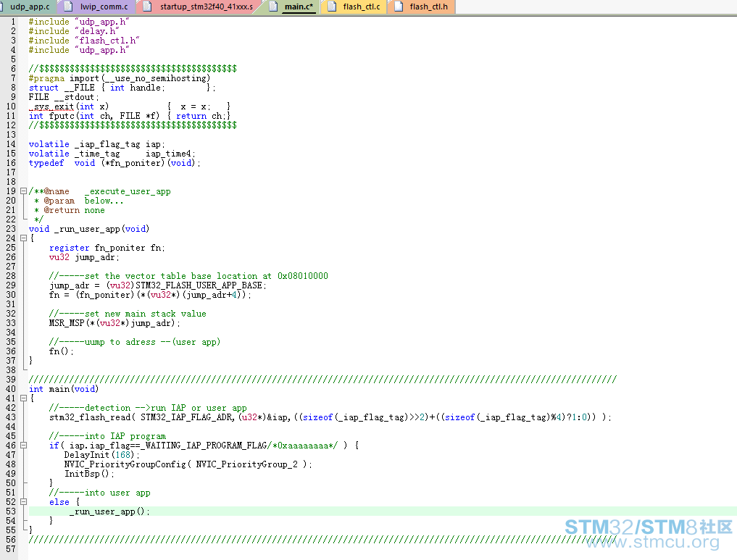The height and width of the screenshot is (560, 737).
Task: Click 'void _run_user_app(void)' declaration
Action: [89, 229]
